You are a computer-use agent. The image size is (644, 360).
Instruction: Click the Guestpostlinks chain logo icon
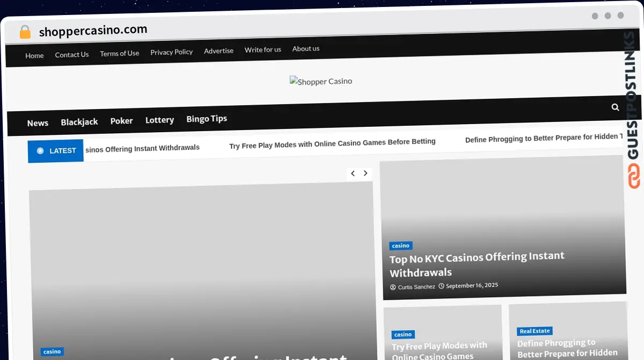[634, 177]
